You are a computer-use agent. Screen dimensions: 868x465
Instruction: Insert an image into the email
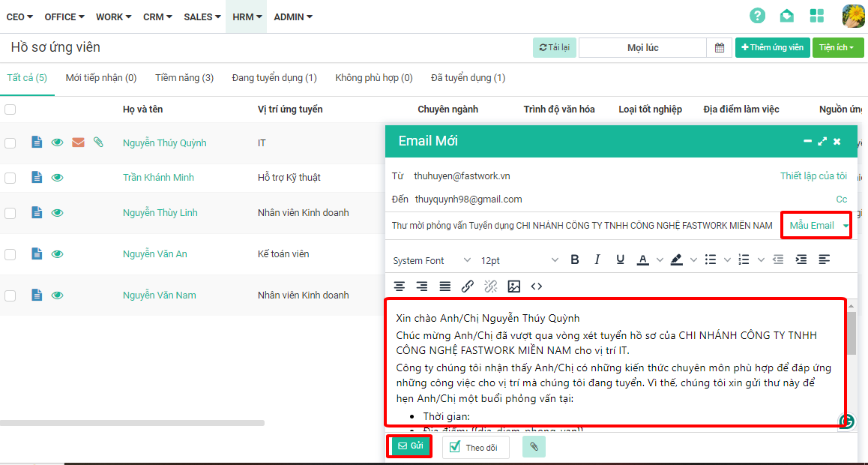coord(513,286)
